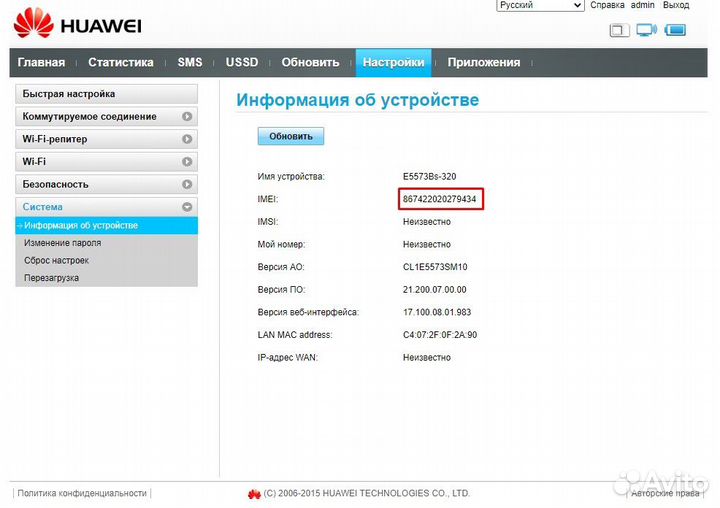Expand Коммутируемое соединение arrow icon

pos(187,117)
